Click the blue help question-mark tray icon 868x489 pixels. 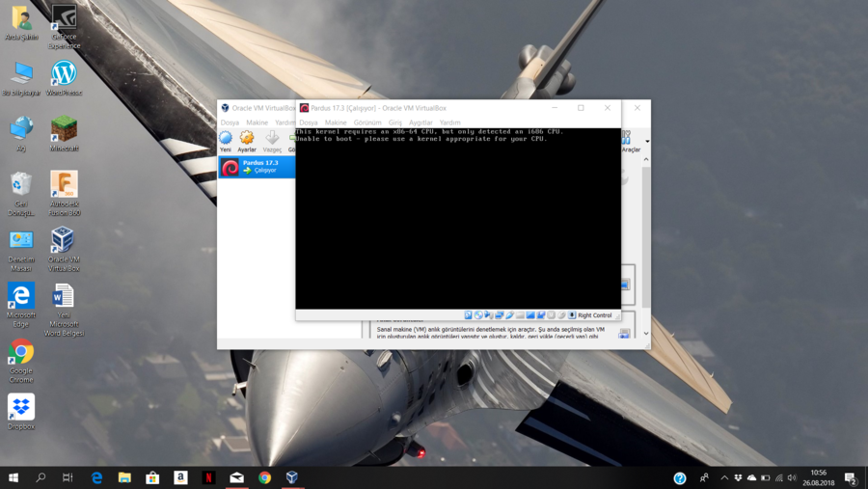tap(680, 478)
